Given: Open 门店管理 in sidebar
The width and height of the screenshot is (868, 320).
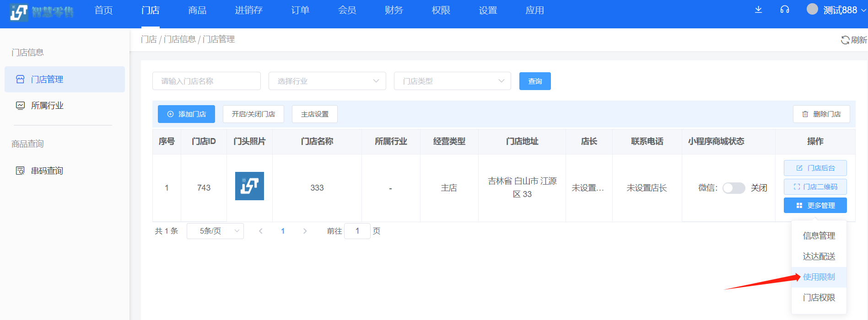Looking at the screenshot, I should (65, 80).
